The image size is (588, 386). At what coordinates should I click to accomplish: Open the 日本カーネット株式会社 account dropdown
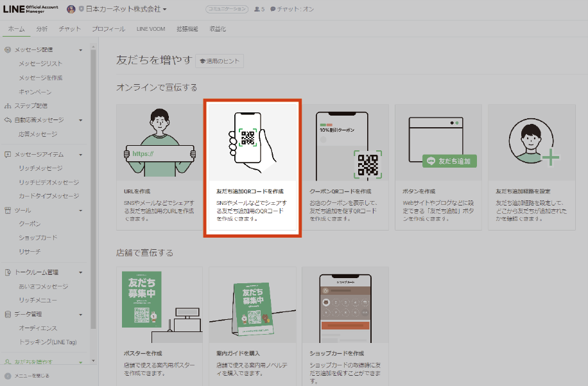(126, 9)
